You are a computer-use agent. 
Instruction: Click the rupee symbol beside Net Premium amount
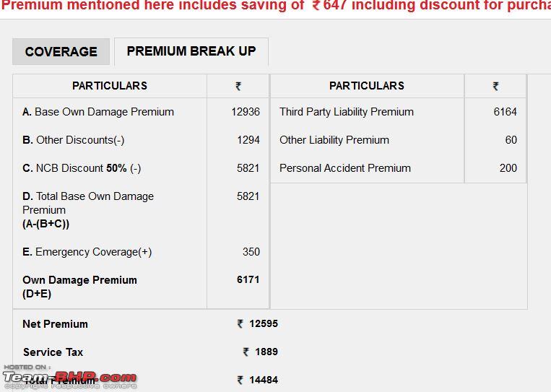(x=240, y=323)
